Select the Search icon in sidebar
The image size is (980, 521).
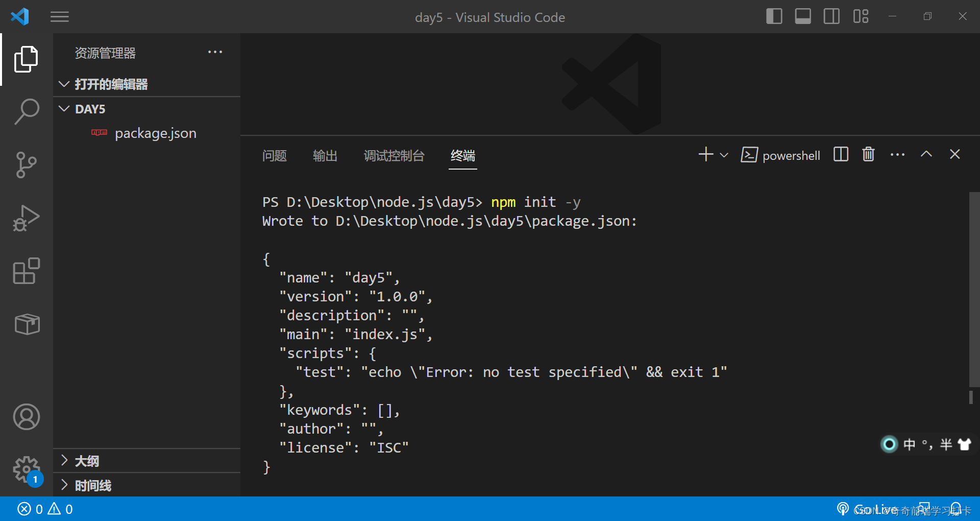[26, 111]
